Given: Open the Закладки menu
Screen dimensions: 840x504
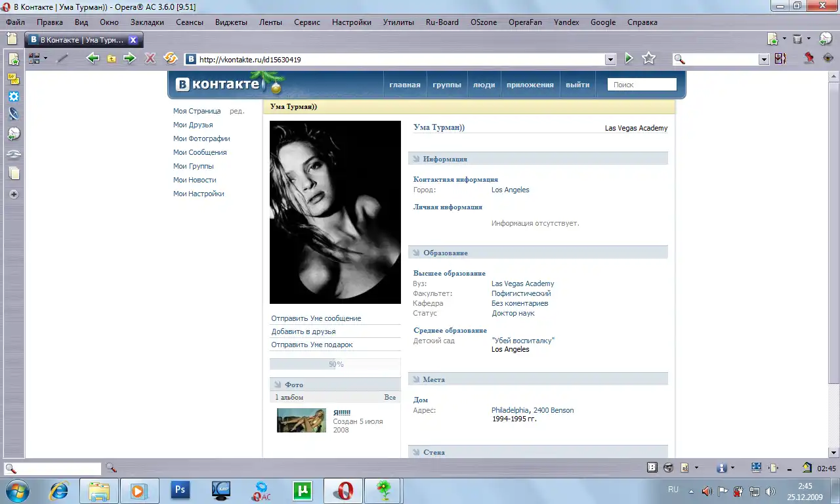Looking at the screenshot, I should [x=147, y=22].
